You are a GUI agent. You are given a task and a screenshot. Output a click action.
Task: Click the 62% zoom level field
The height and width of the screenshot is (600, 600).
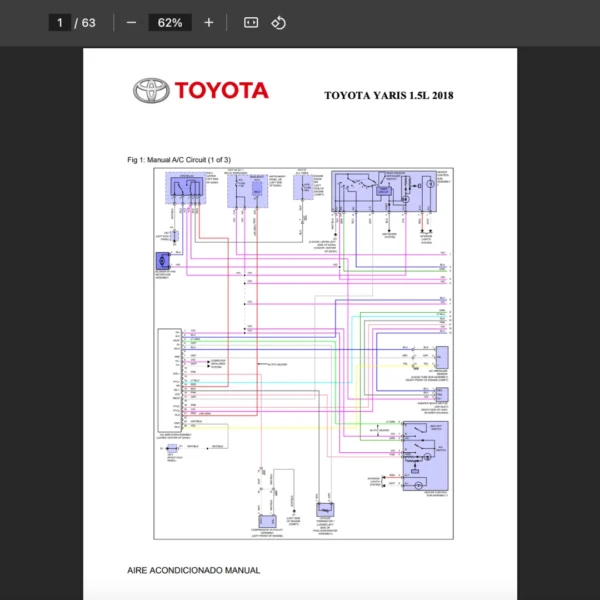[x=169, y=22]
